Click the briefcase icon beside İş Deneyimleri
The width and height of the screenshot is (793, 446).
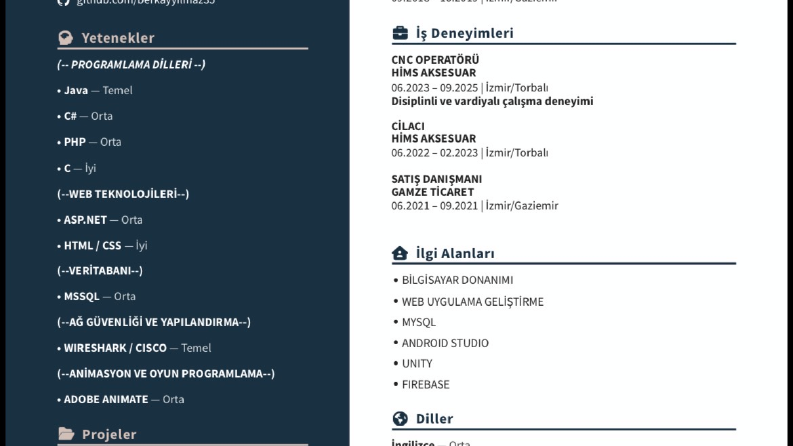pos(400,33)
